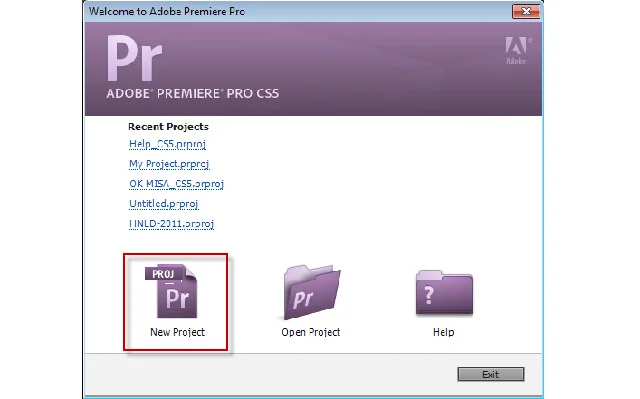Click the Exit button
The image size is (640, 399).
coord(491,374)
